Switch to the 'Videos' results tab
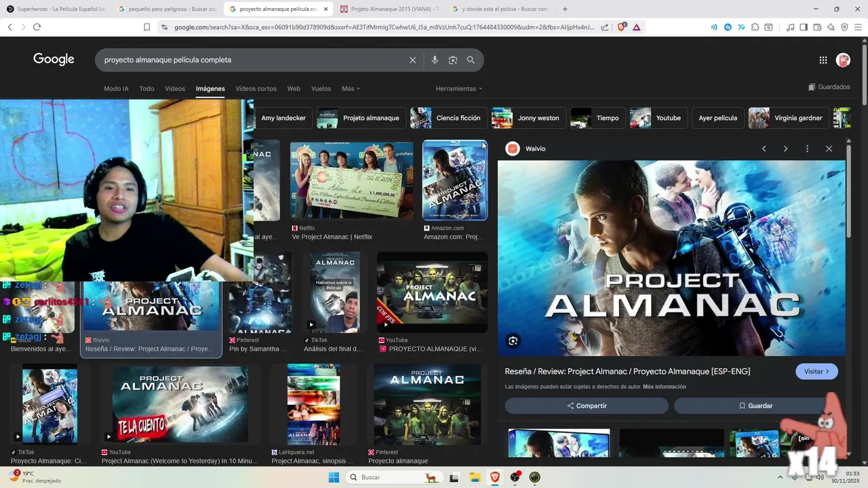The image size is (868, 488). (x=175, y=89)
